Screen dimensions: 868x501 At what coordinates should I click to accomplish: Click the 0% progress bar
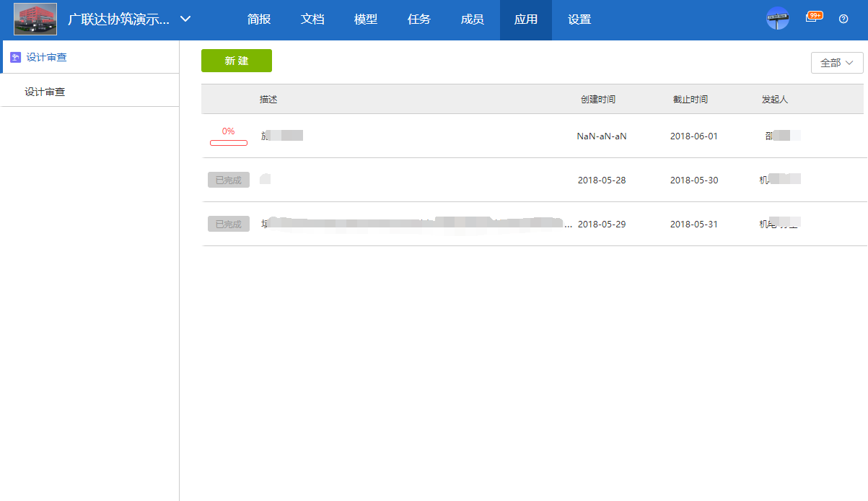pos(229,142)
